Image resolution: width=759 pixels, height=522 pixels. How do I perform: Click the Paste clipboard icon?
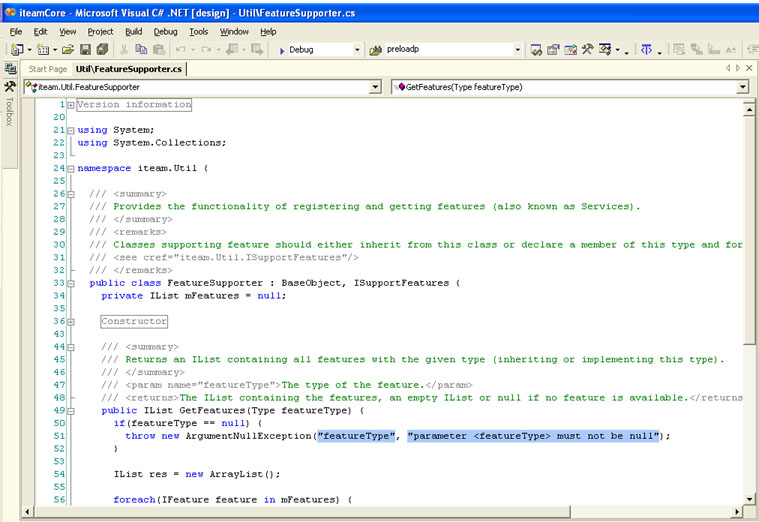[159, 49]
